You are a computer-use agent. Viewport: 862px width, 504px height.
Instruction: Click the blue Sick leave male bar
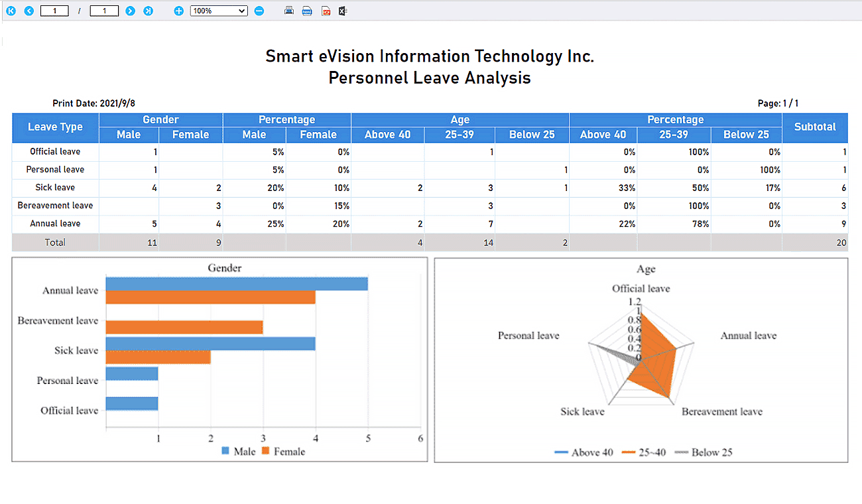coord(210,344)
